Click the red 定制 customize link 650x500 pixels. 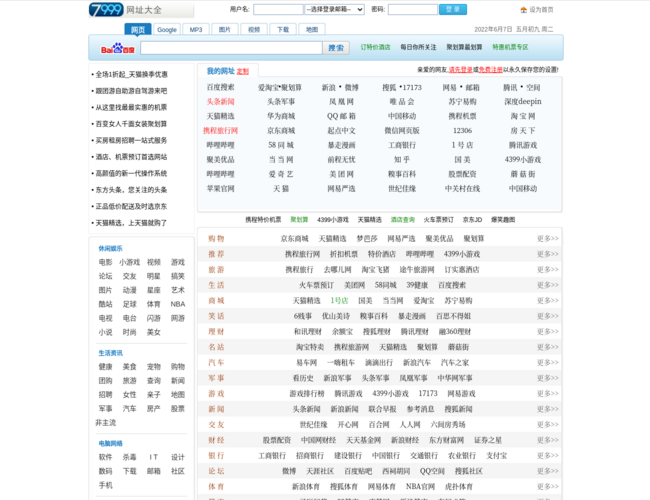[x=243, y=72]
